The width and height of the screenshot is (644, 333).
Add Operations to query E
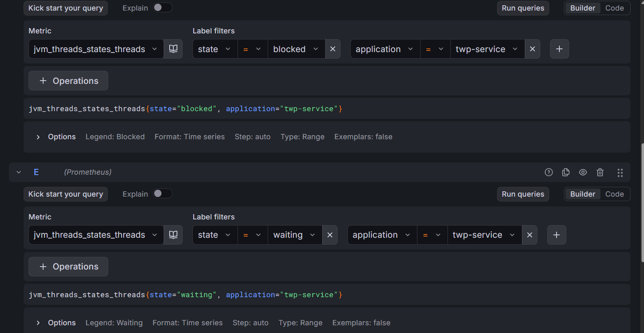(68, 267)
